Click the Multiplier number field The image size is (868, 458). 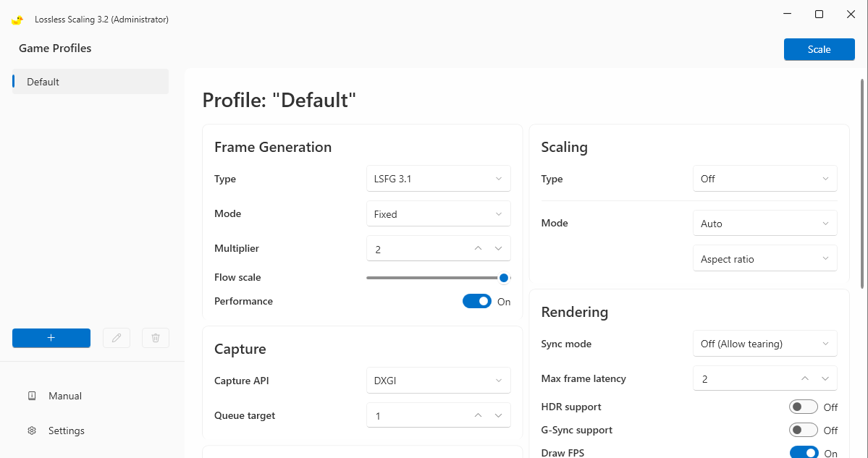tap(439, 248)
